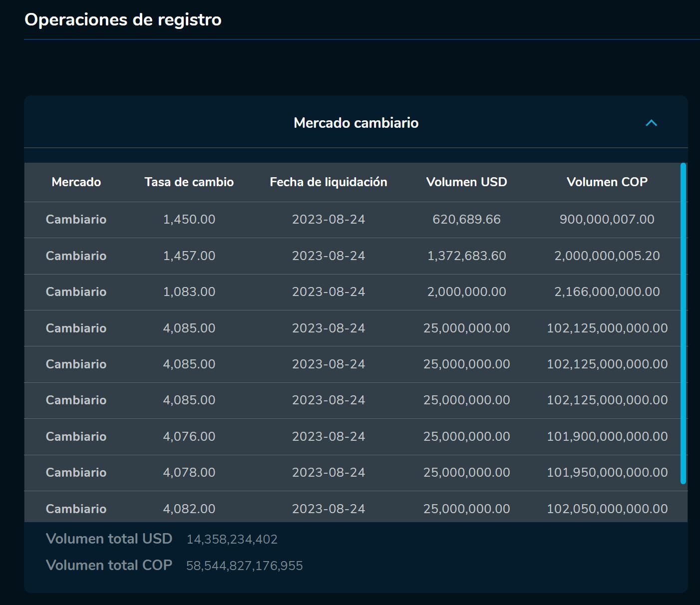
Task: Click the first row showing 4,085.00
Action: 350,328
